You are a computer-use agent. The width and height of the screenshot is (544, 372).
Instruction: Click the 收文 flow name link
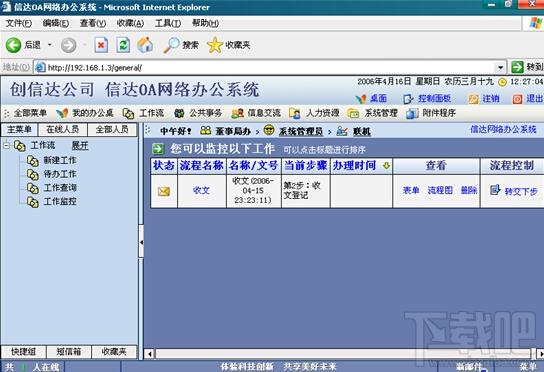pyautogui.click(x=201, y=191)
